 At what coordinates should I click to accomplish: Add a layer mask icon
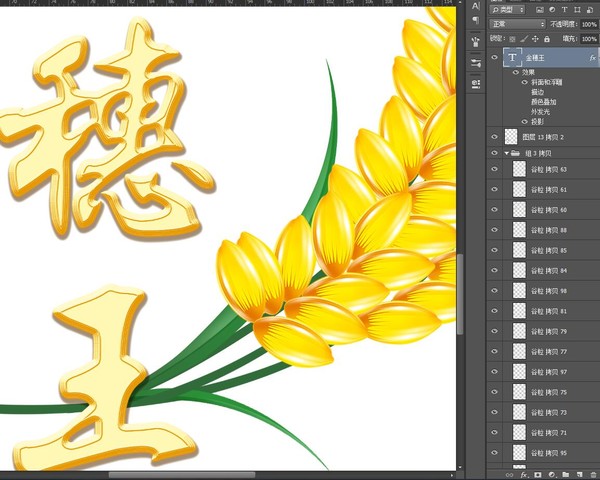tap(538, 475)
